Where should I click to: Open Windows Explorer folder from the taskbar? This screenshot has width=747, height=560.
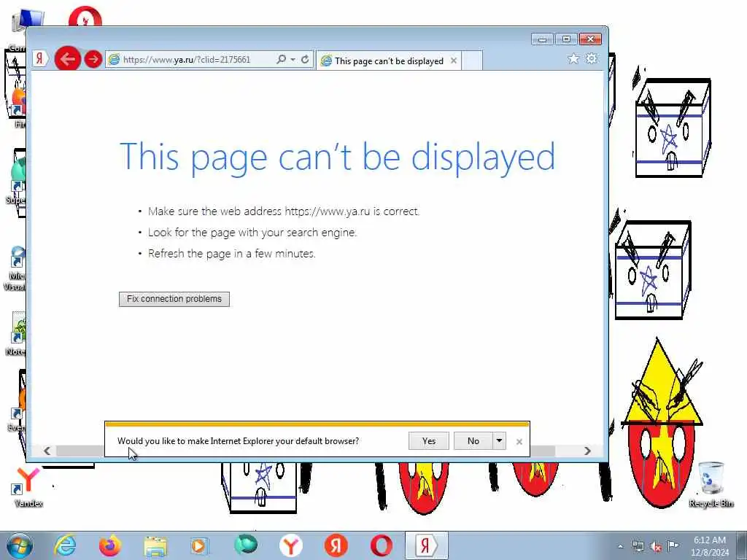click(x=155, y=546)
